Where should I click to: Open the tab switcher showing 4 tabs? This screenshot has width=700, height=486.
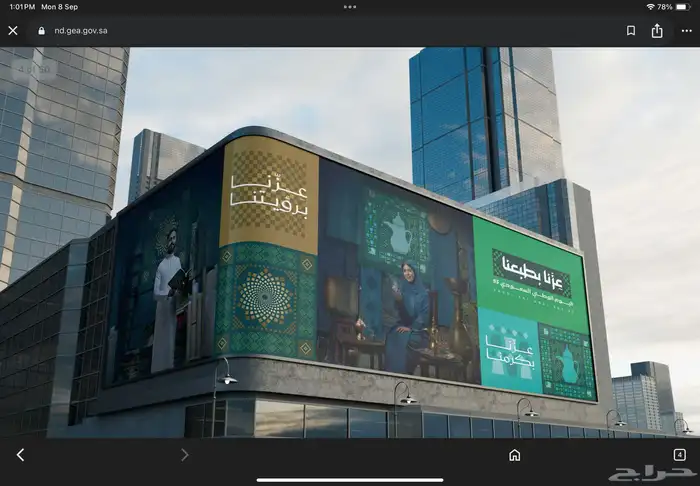(679, 455)
